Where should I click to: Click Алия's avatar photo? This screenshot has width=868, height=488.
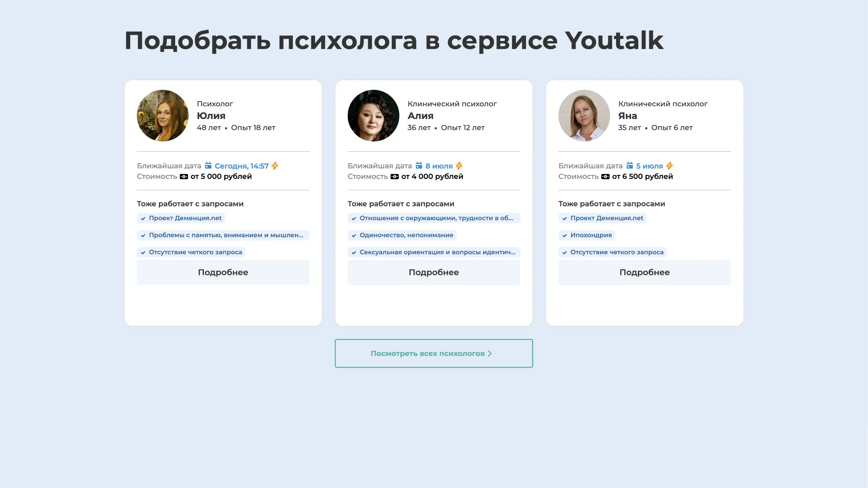pos(373,115)
